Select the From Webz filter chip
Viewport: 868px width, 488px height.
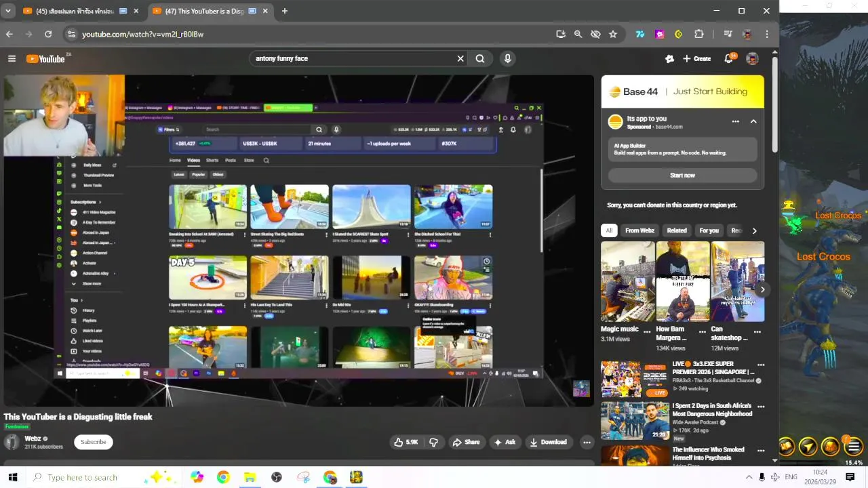click(x=639, y=230)
